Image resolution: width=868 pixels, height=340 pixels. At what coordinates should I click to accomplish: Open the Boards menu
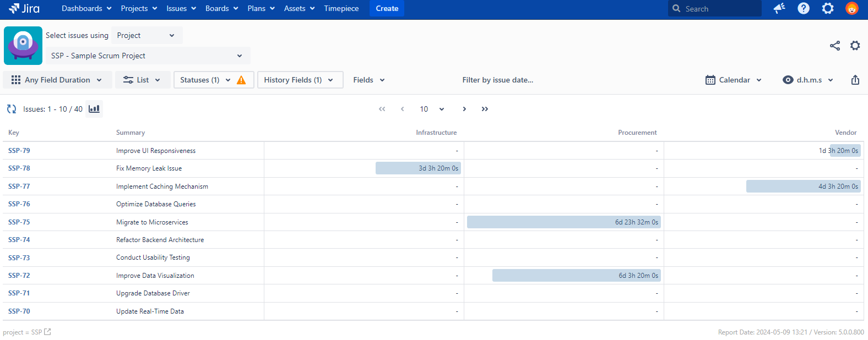221,8
